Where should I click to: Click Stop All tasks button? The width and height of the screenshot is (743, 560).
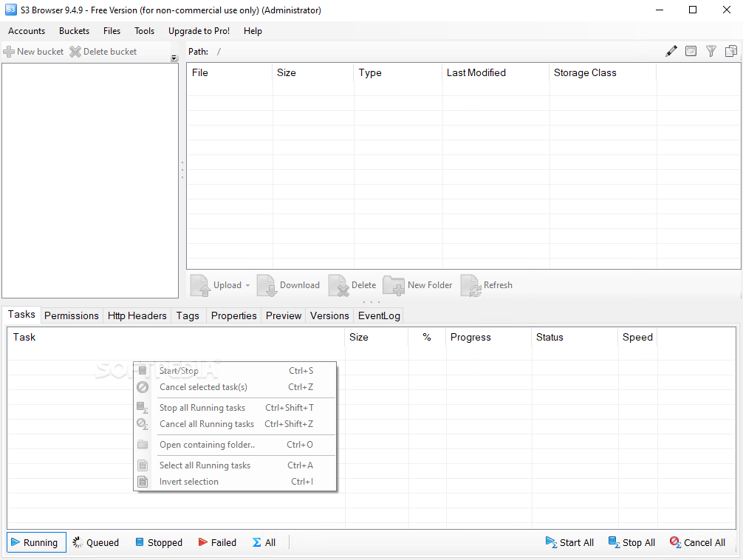point(632,542)
